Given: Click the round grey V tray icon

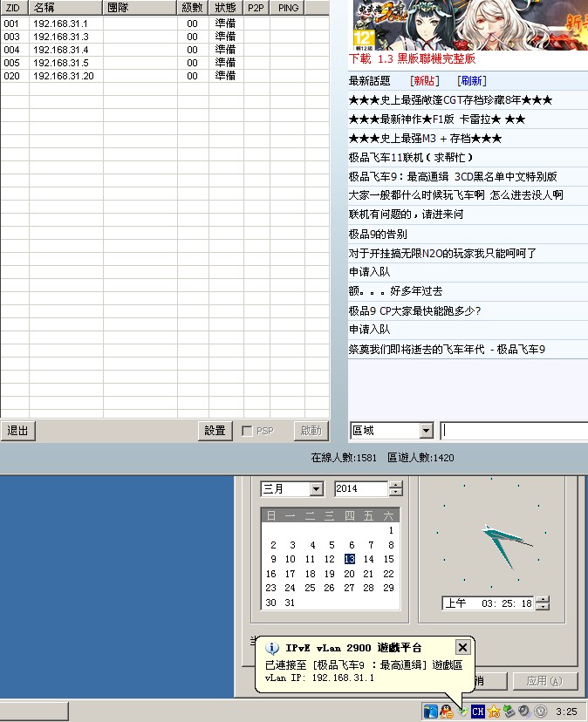Looking at the screenshot, I should point(540,712).
